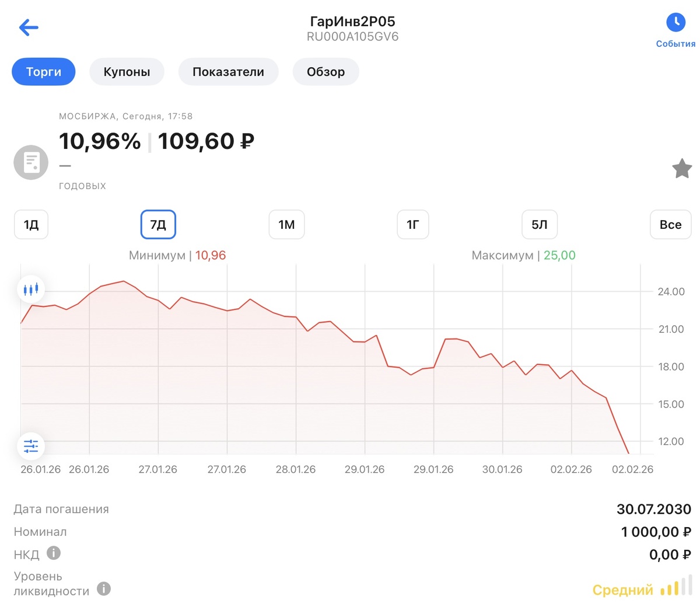The height and width of the screenshot is (614, 700).
Task: Select the 1М chart period
Action: click(x=286, y=225)
